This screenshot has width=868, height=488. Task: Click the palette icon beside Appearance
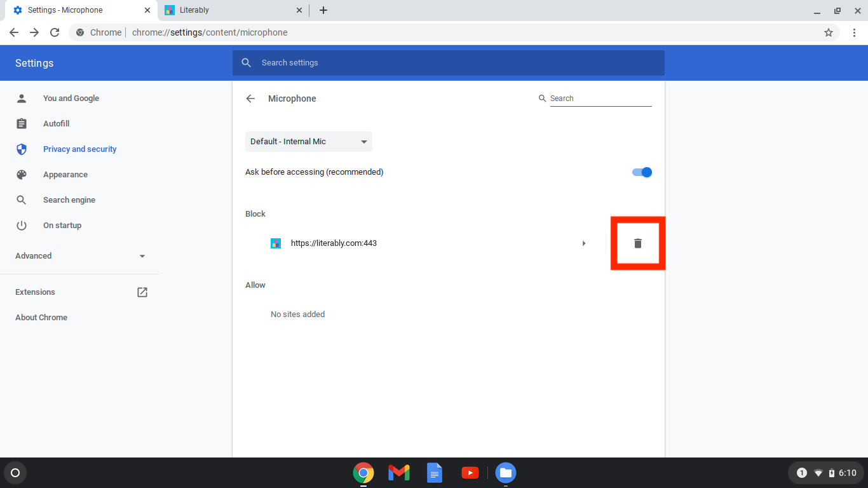(x=22, y=175)
